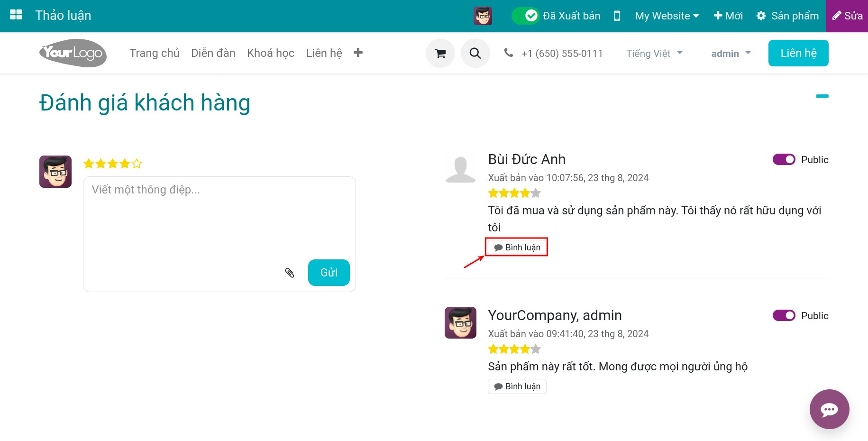The image size is (868, 441).
Task: Go to Trang chủ menu item
Action: [x=155, y=53]
